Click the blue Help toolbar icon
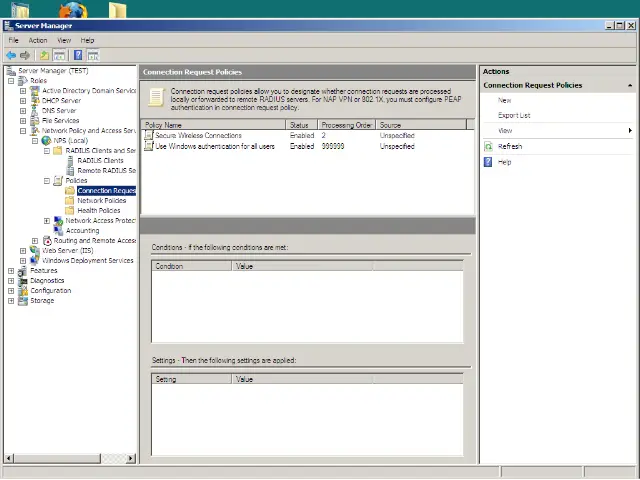 coord(78,55)
